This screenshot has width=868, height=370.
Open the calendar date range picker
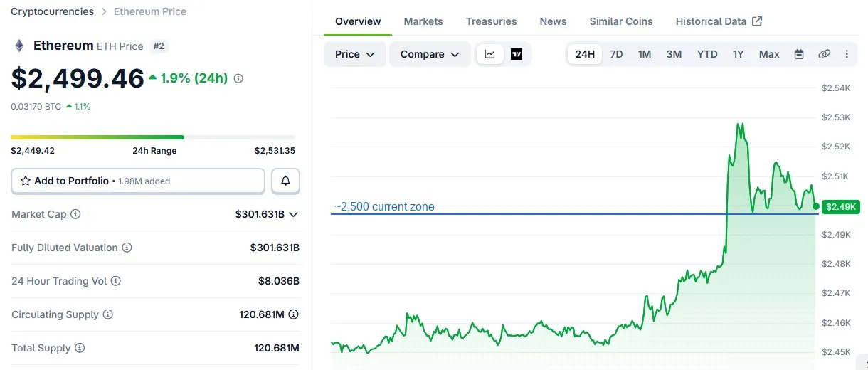[x=799, y=54]
